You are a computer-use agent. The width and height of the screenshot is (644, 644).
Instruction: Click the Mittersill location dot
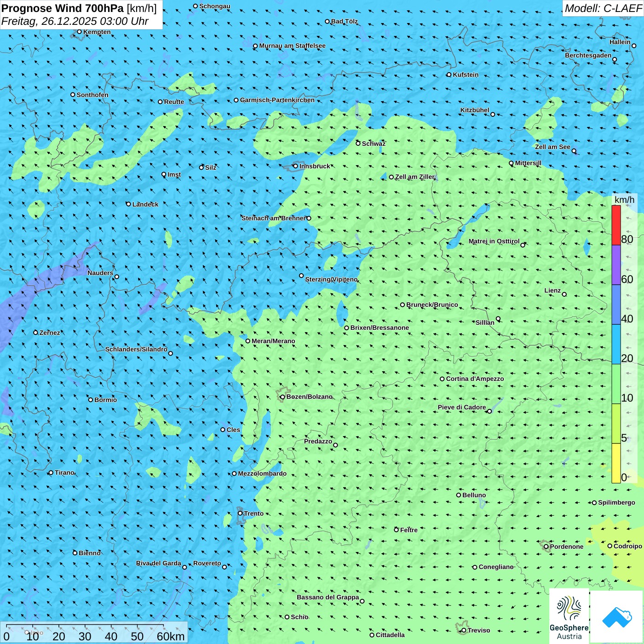point(511,163)
